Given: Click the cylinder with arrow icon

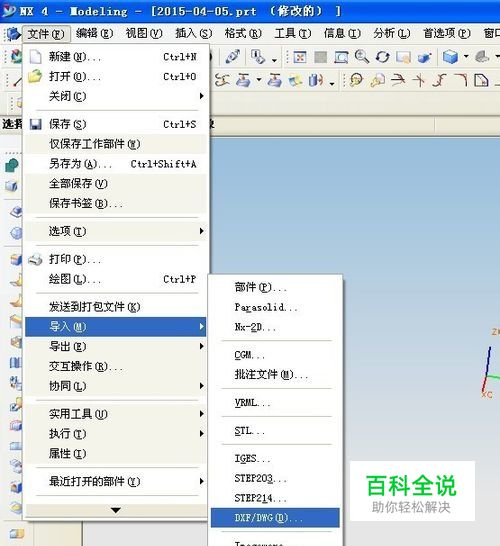Looking at the screenshot, I should pyautogui.click(x=316, y=80).
